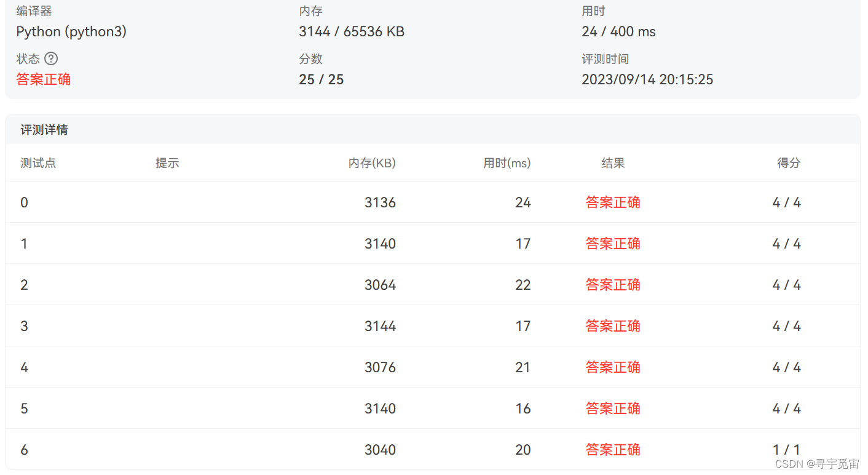
Task: Click the CSDN @寻宇觅宙 watermark
Action: tap(817, 463)
